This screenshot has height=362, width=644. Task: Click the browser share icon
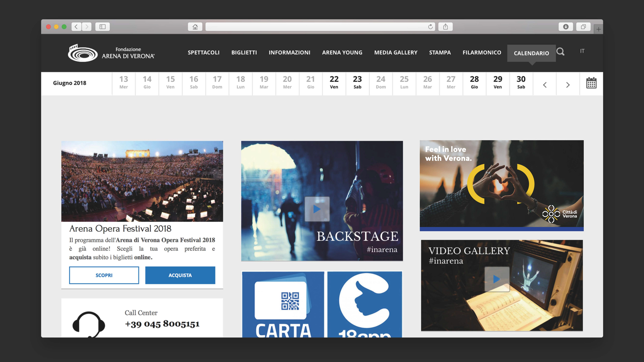pos(445,27)
